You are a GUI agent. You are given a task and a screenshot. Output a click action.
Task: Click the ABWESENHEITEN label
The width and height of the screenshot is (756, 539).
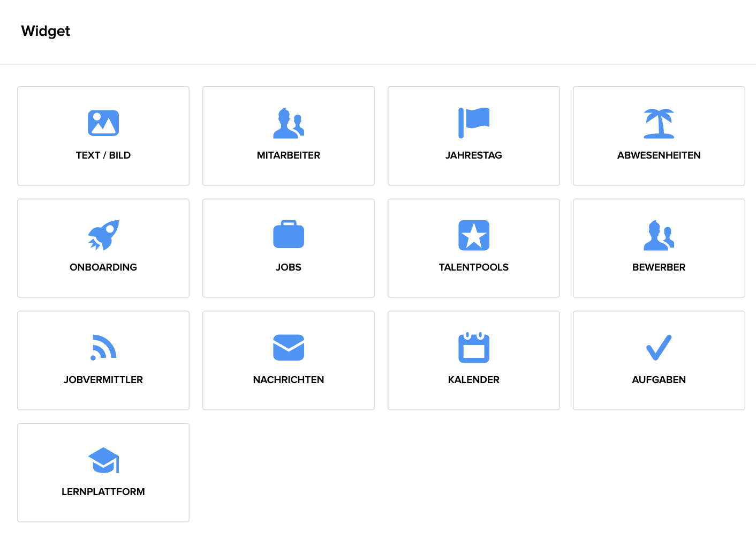click(659, 155)
